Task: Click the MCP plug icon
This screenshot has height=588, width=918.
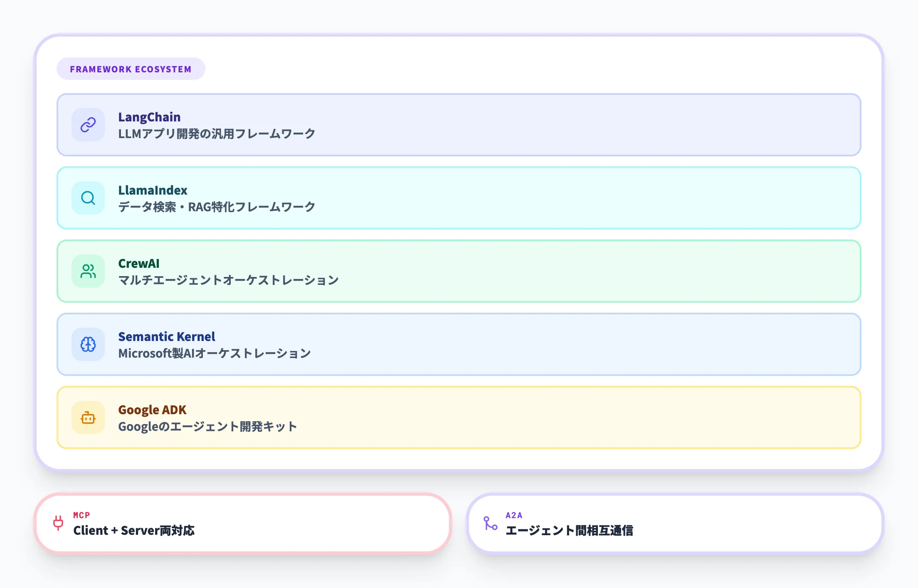Action: coord(57,523)
